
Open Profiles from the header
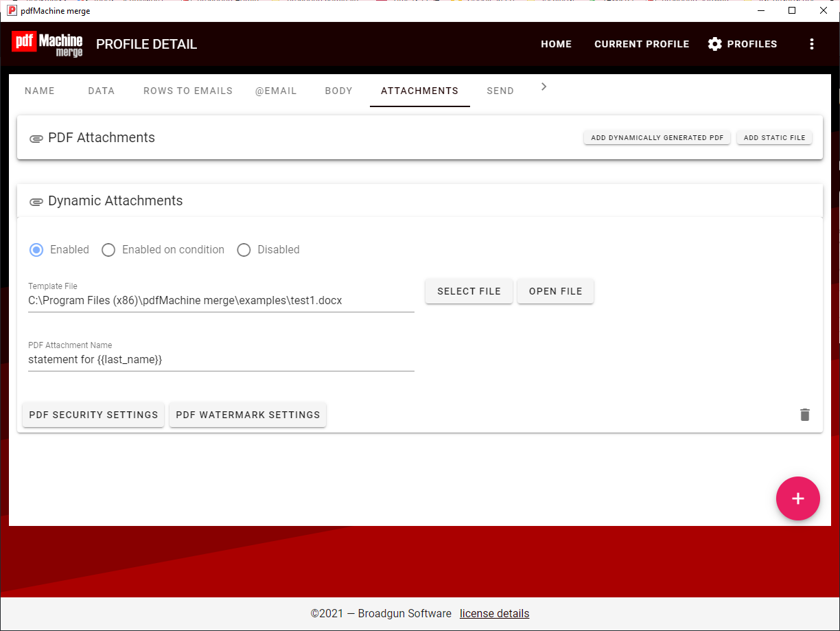743,44
